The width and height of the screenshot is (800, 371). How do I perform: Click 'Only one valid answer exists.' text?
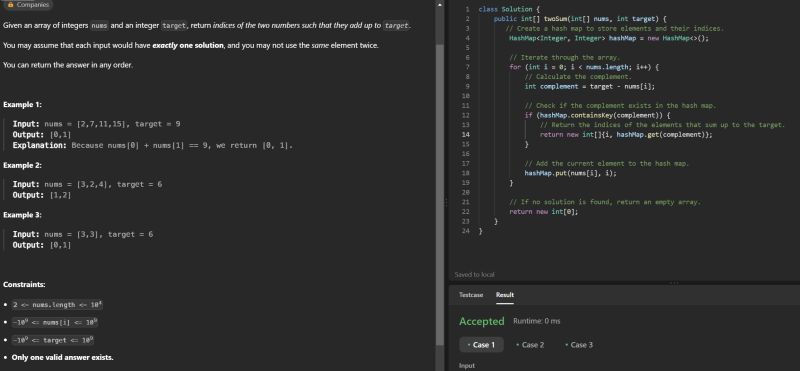(x=62, y=357)
